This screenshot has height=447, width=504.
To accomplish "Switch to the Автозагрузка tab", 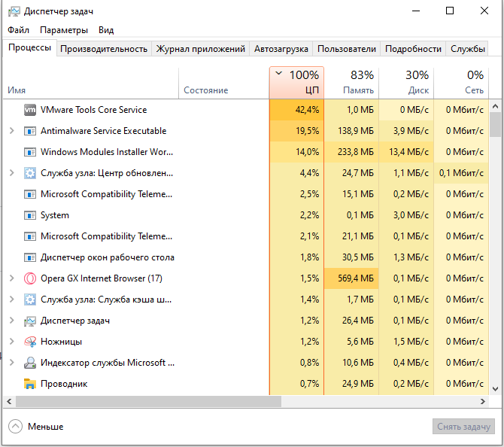I will (281, 49).
